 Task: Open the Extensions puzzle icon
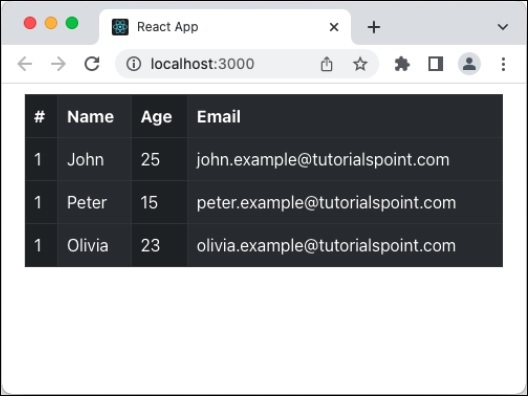tap(402, 64)
